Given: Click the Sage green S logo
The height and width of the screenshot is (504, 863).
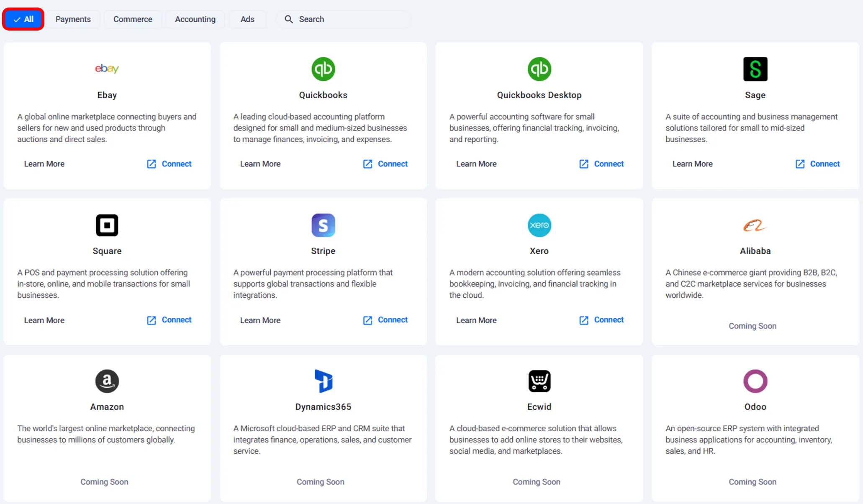Looking at the screenshot, I should [x=755, y=69].
